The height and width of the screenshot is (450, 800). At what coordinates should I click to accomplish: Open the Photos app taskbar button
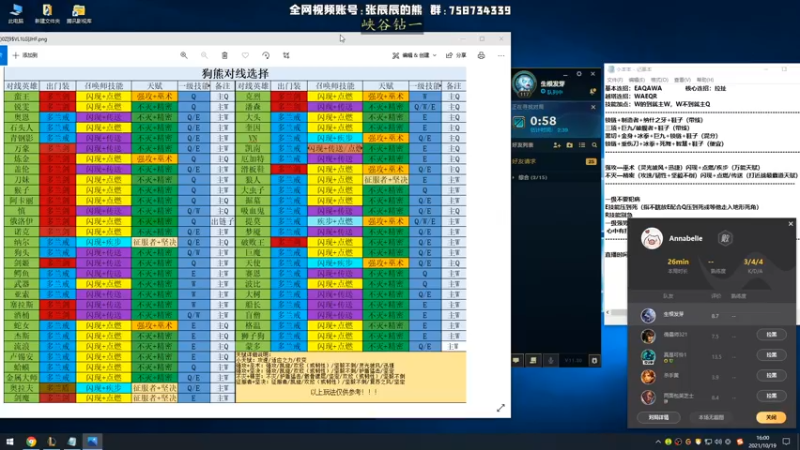92,442
